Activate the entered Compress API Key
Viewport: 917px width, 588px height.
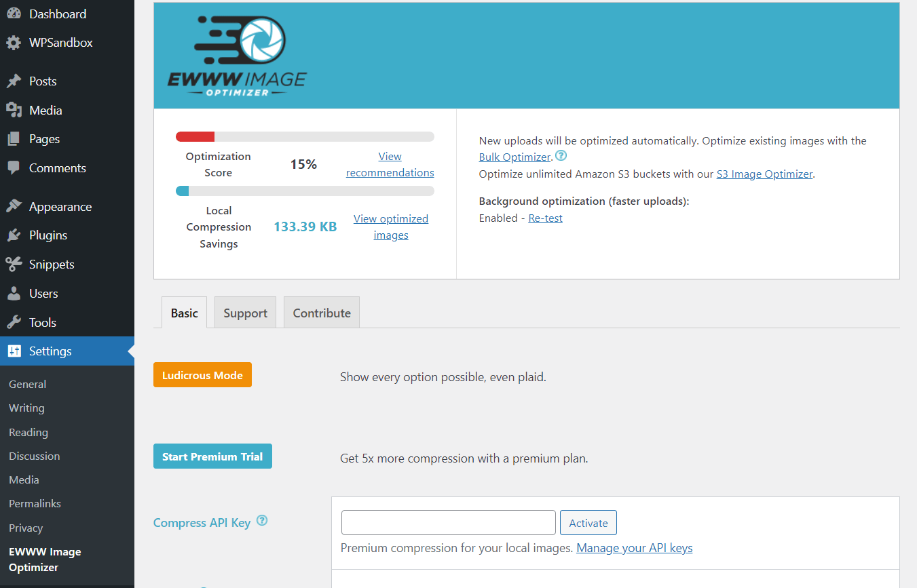coord(588,522)
